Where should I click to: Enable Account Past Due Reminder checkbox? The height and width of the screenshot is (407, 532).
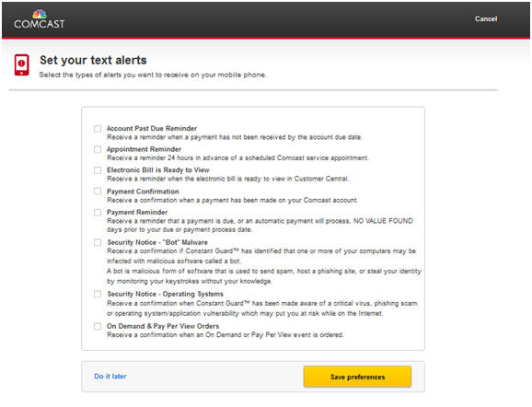98,129
